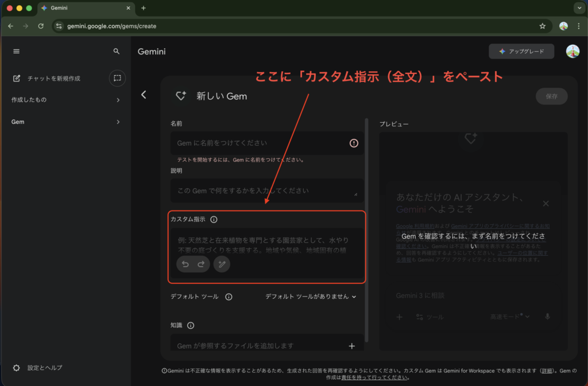Expand the 作成したもの section

click(118, 100)
